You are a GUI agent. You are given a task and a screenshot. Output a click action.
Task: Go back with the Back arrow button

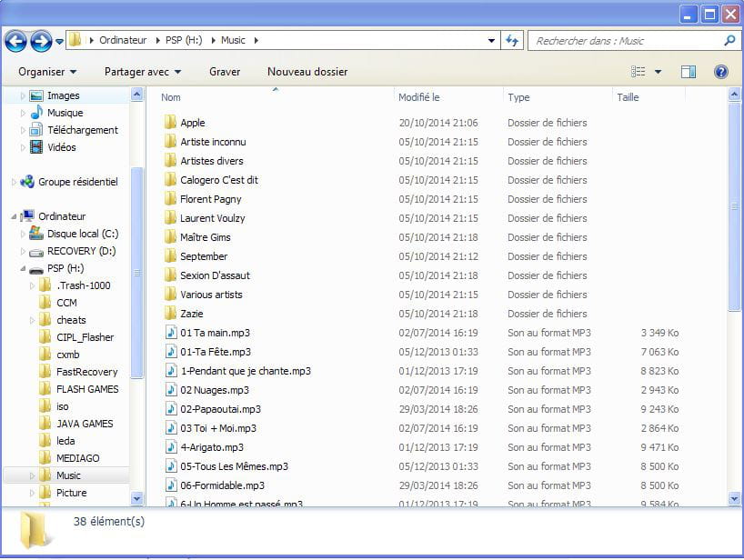coord(16,41)
